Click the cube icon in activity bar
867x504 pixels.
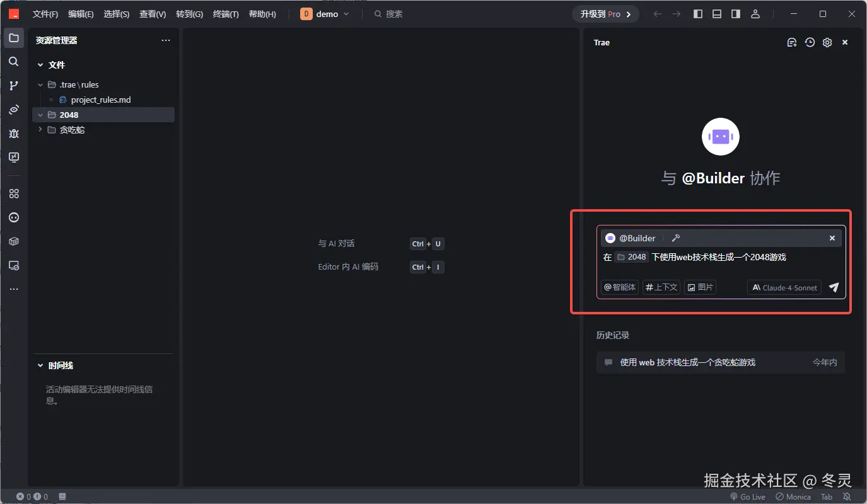pos(14,241)
